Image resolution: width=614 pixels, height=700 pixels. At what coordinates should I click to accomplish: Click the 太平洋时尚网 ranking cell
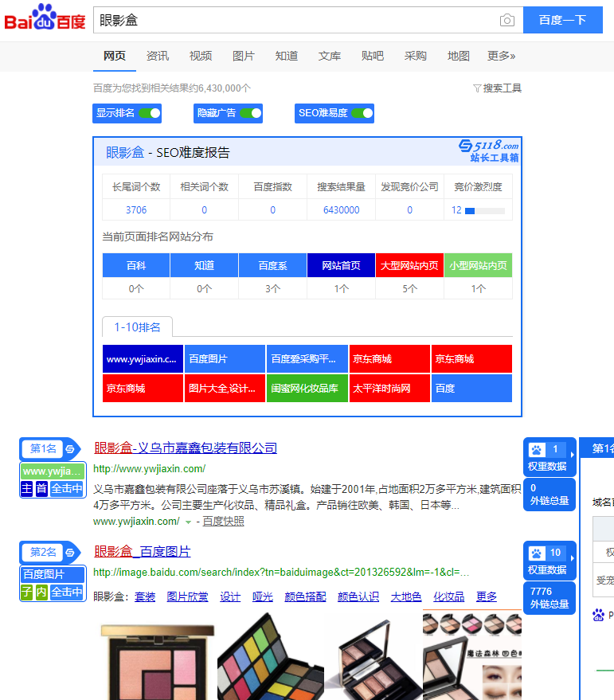(389, 389)
